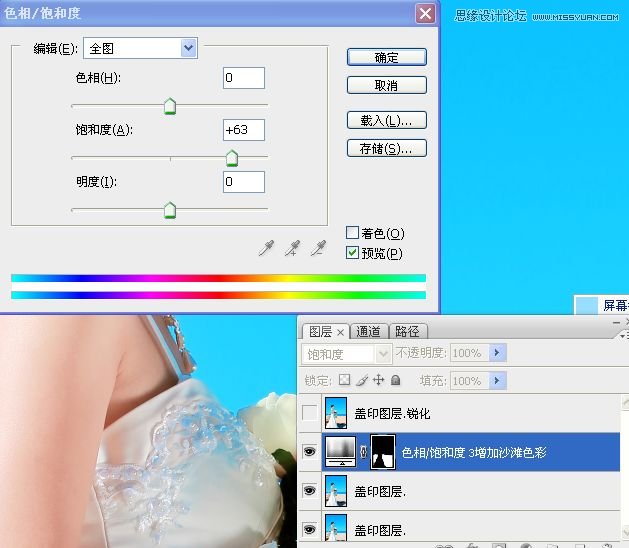Hide the 色相/饱和度 3增加沙滩色彩 layer eye
The width and height of the screenshot is (629, 548).
coord(309,452)
